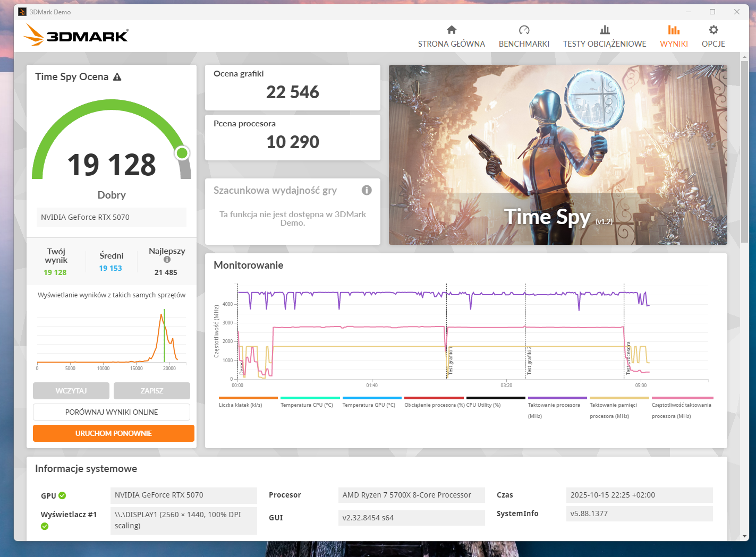This screenshot has width=756, height=557.
Task: Select the WYNIKI tab
Action: 674,37
